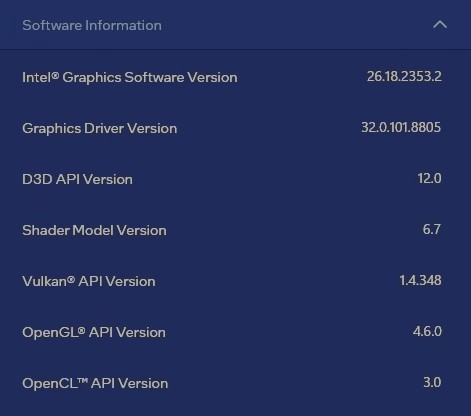Screen dimensions: 471x416
Task: Click the OpenCL API Version label
Action: coord(95,383)
